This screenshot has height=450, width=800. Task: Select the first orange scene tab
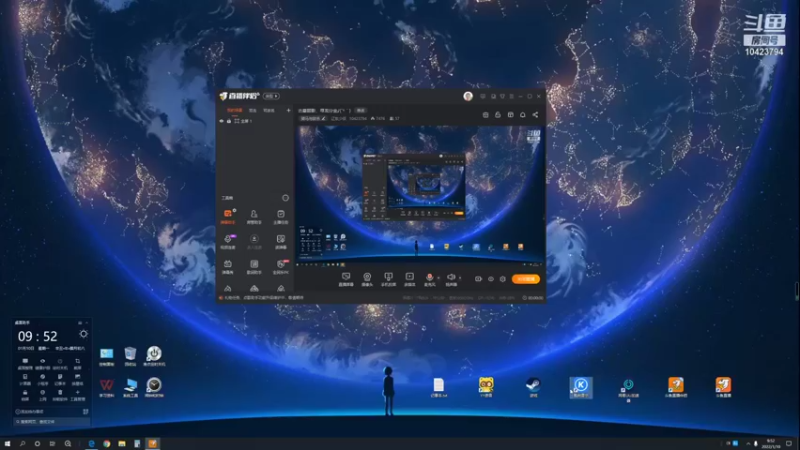[234, 110]
